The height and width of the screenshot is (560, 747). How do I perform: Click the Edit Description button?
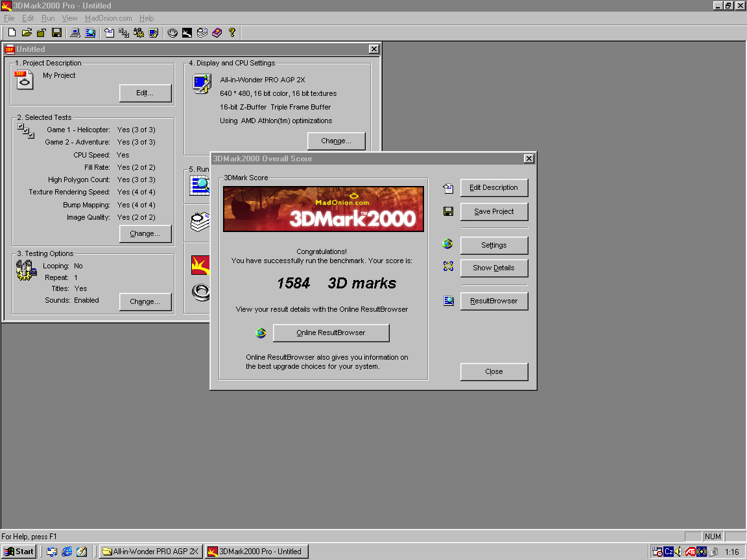[493, 188]
